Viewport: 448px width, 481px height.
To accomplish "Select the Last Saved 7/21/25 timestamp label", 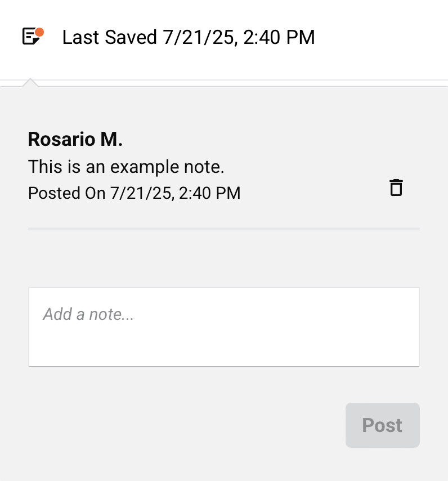I will [189, 37].
